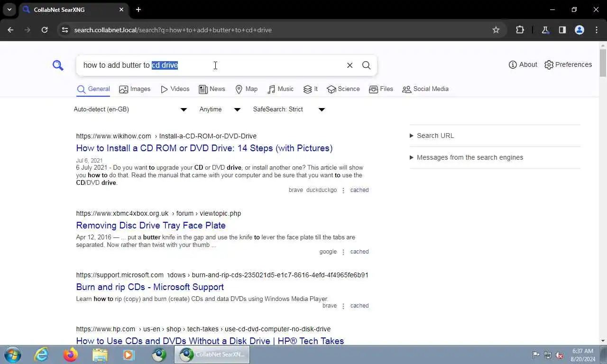View site information icon in address bar

click(65, 30)
